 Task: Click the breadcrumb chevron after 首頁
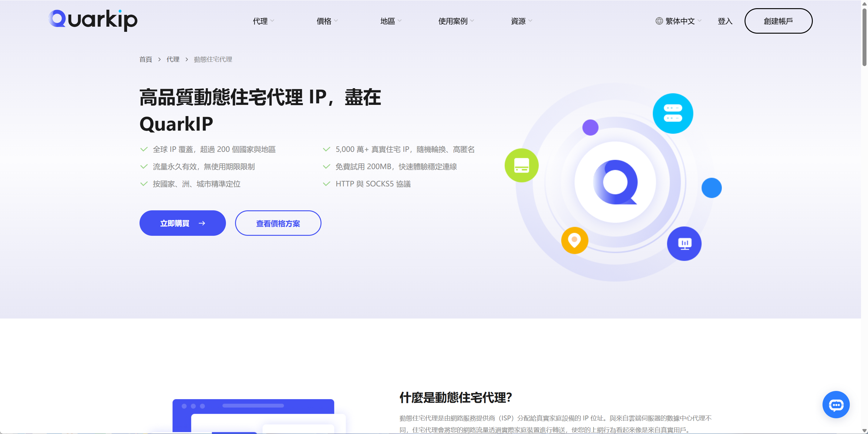pos(160,60)
